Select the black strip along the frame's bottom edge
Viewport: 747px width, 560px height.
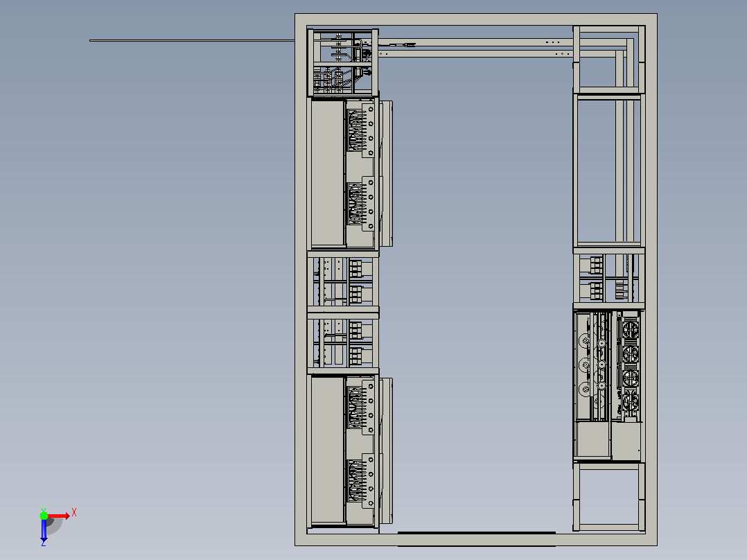477,532
